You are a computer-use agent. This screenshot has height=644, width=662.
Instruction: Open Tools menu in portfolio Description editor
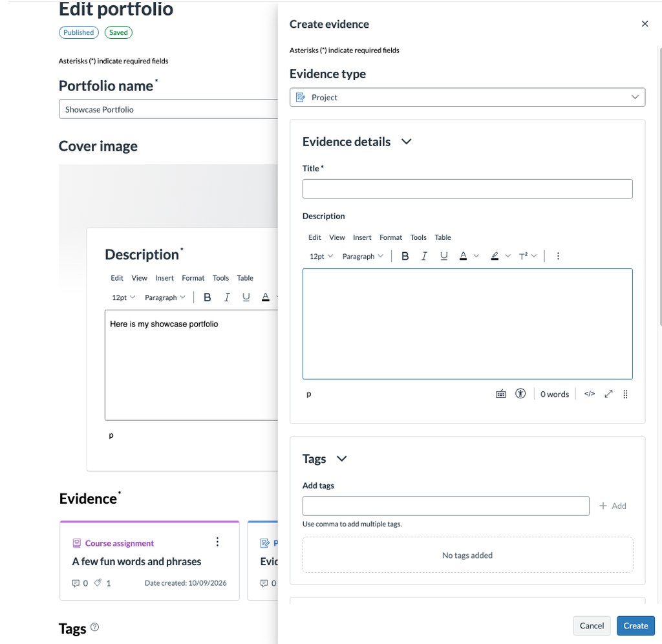tap(220, 278)
